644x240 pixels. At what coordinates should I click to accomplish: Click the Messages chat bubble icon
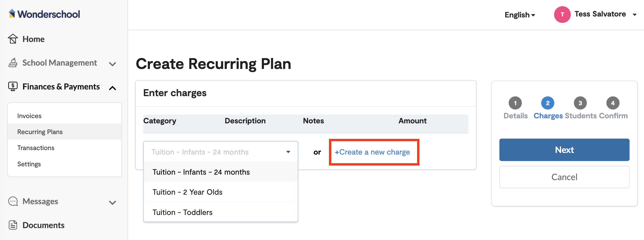[13, 201]
